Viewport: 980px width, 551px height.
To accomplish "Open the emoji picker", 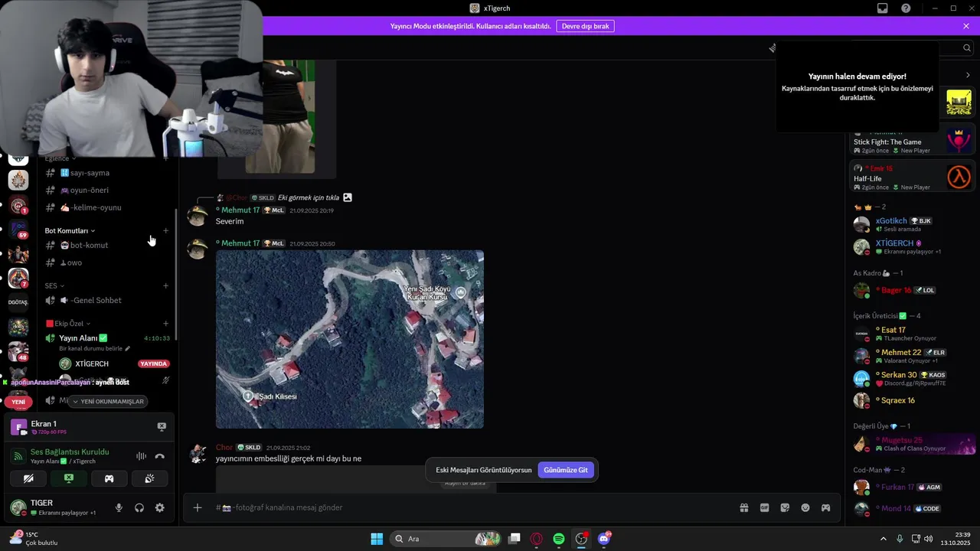I will tap(805, 507).
